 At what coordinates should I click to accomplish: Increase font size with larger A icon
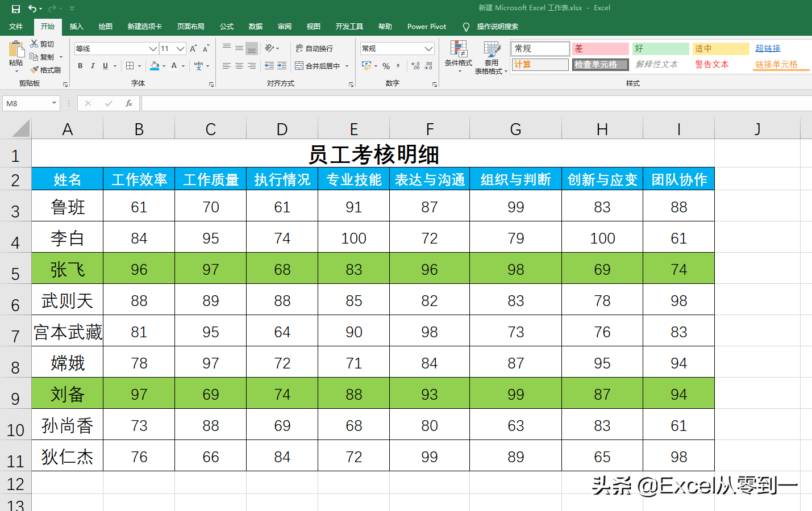coord(193,49)
